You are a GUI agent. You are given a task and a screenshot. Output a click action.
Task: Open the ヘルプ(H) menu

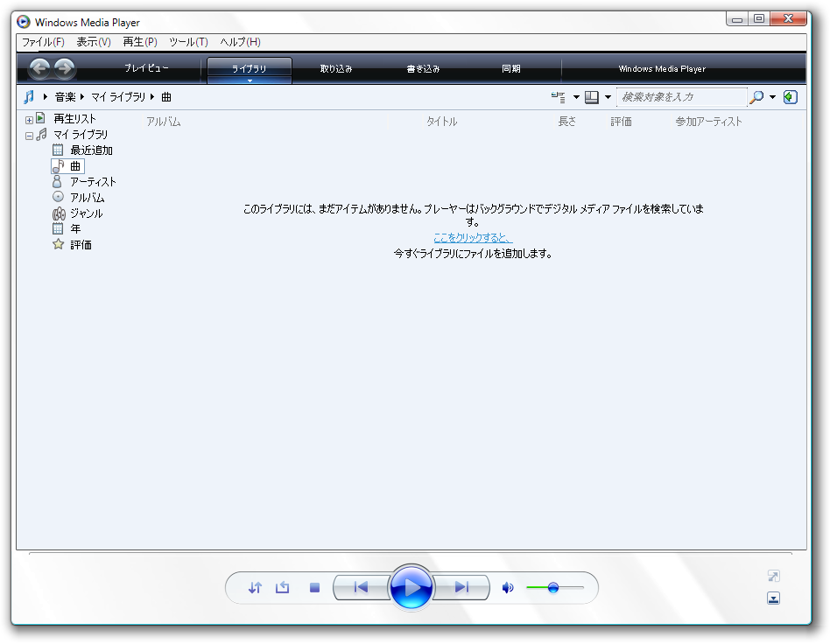point(240,42)
